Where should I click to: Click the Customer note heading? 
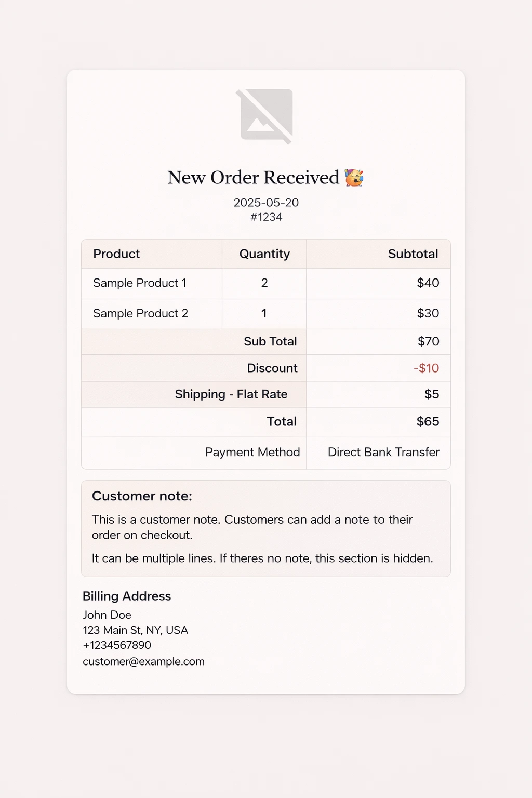(142, 496)
